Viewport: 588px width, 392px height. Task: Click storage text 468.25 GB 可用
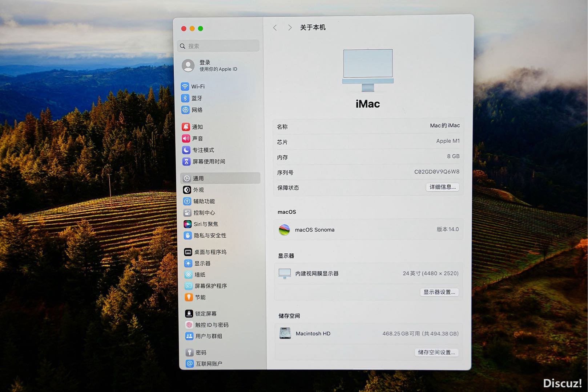(x=401, y=334)
